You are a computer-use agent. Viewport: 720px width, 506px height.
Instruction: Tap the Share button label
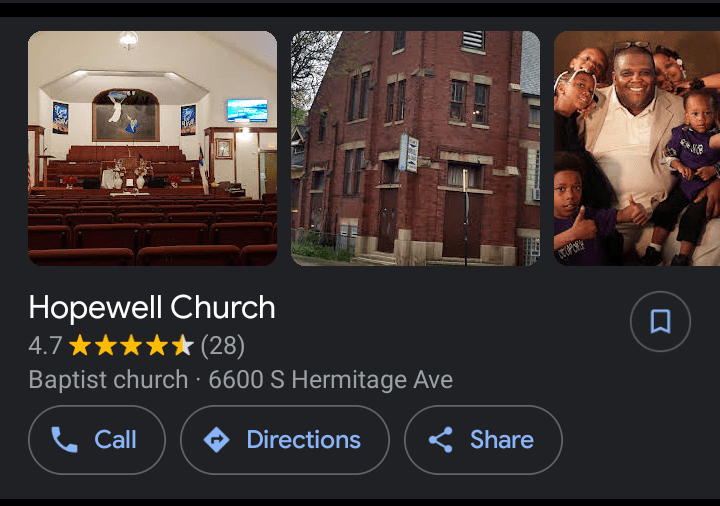502,440
